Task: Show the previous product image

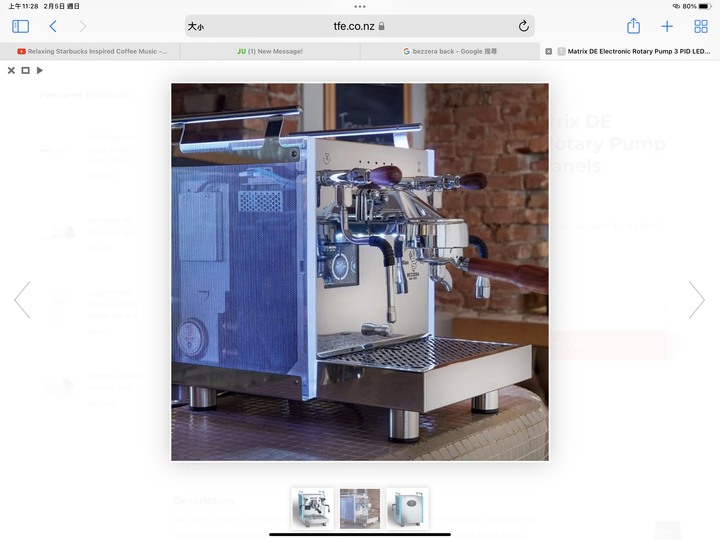Action: pyautogui.click(x=22, y=300)
